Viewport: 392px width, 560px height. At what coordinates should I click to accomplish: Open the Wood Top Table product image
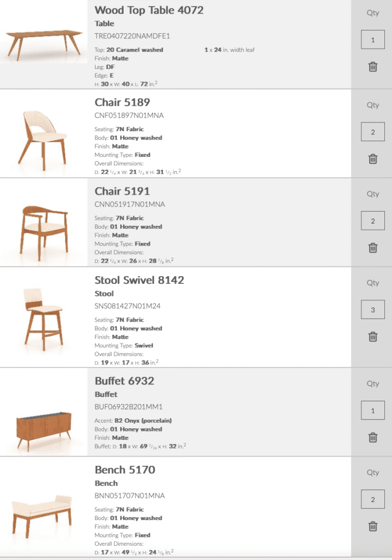[43, 43]
